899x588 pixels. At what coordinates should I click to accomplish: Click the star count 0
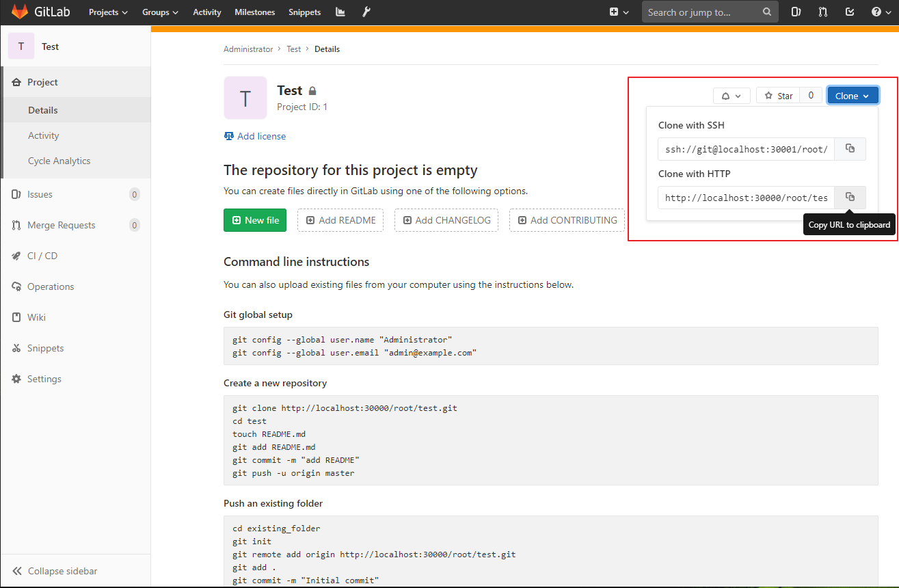coord(811,96)
